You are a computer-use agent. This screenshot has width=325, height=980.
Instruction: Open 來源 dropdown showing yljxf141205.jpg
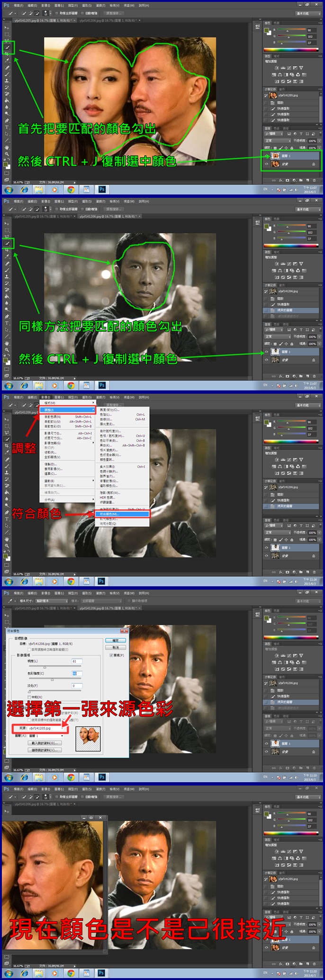click(45, 729)
